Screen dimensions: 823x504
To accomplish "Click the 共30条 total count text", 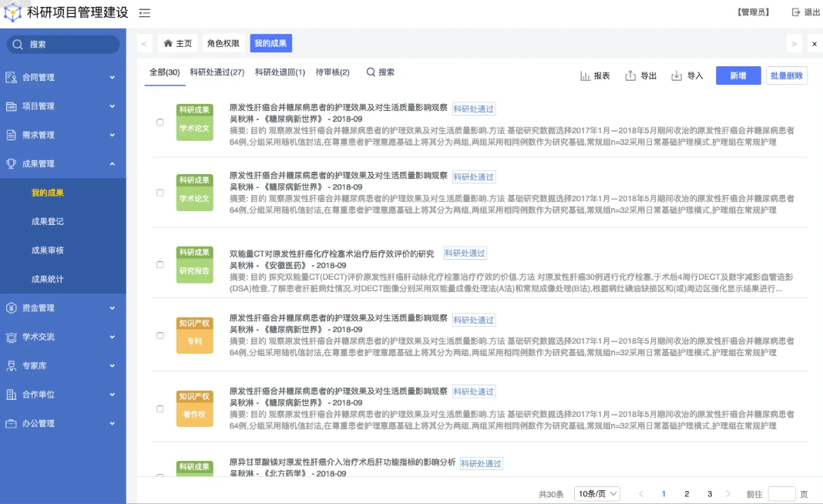I will point(551,494).
